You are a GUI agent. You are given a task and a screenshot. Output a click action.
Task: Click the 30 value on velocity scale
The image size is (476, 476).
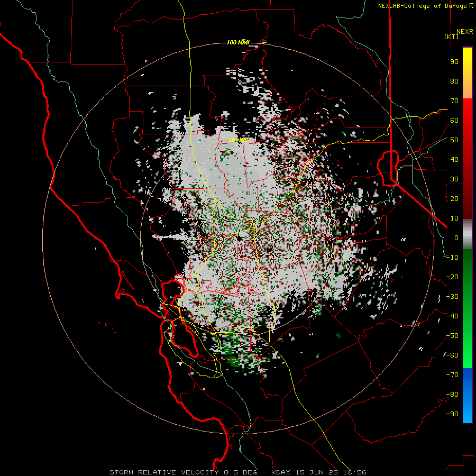[454, 179]
